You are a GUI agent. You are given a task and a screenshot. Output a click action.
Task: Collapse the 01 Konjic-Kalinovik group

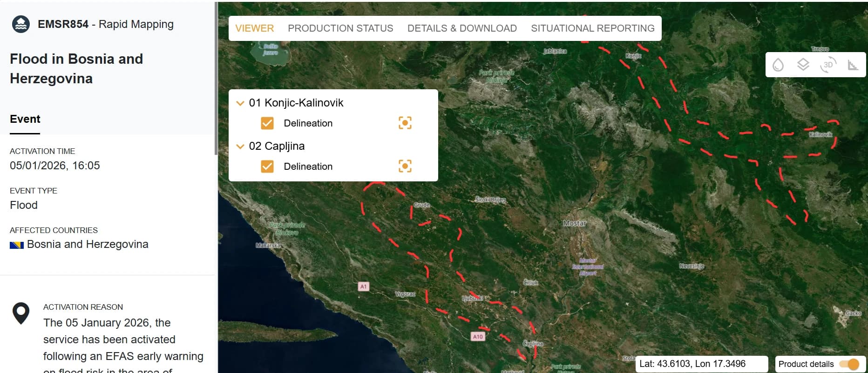tap(240, 103)
